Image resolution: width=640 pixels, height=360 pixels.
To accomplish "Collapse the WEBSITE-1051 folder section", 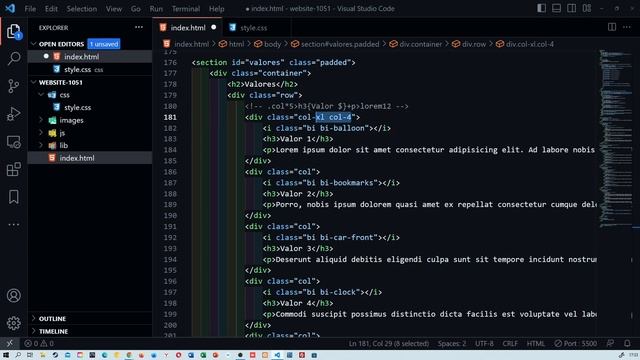I will [x=33, y=82].
